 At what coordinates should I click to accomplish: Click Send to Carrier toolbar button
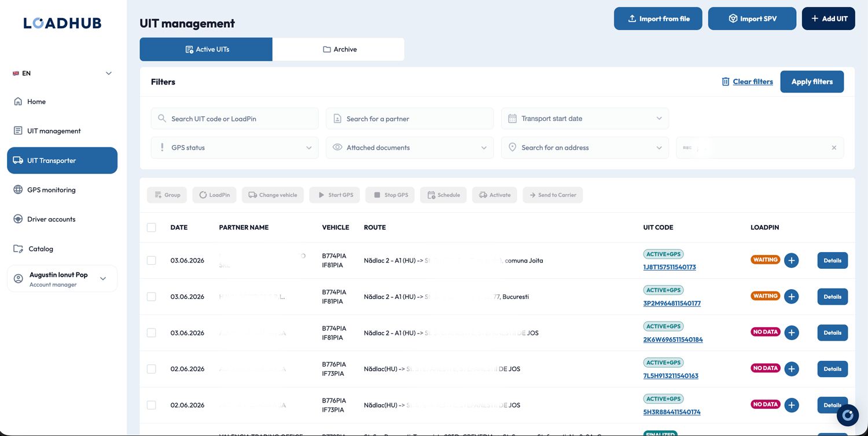[x=553, y=195]
